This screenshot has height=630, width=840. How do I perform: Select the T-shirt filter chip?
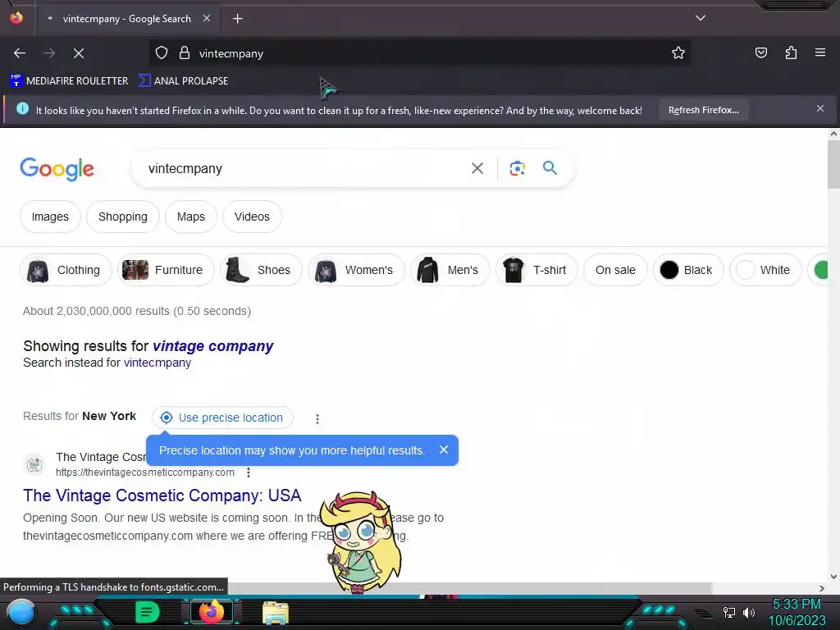[536, 270]
